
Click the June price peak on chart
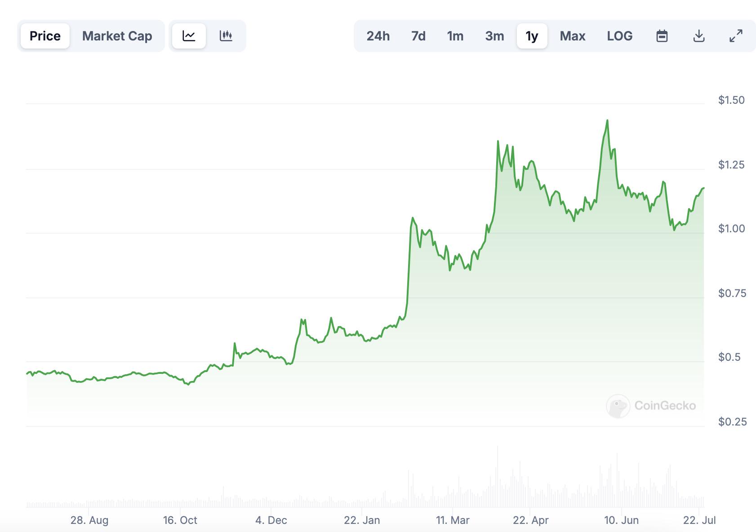tap(607, 121)
